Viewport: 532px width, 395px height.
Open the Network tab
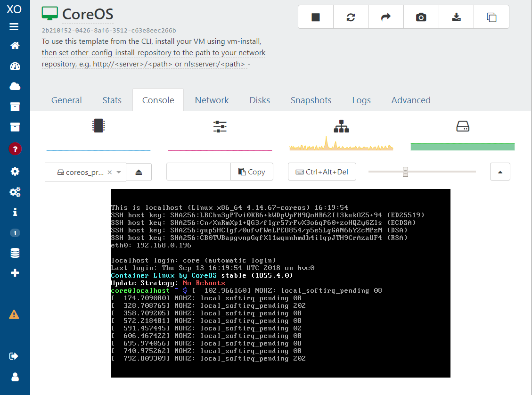click(x=212, y=100)
